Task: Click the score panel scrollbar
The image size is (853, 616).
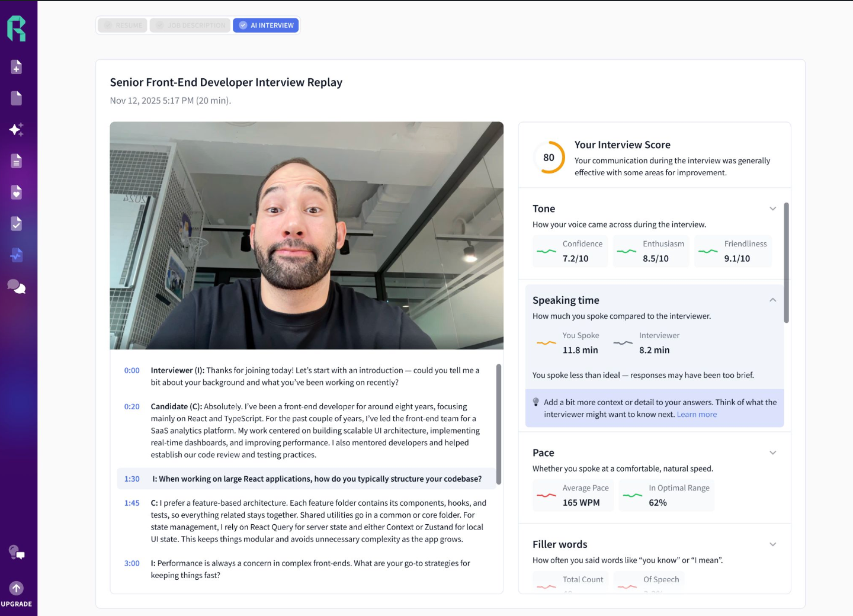Action: coord(787,263)
